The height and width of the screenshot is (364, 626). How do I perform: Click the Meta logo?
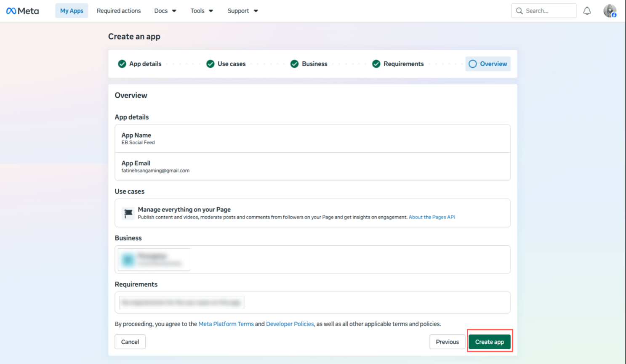pyautogui.click(x=22, y=11)
